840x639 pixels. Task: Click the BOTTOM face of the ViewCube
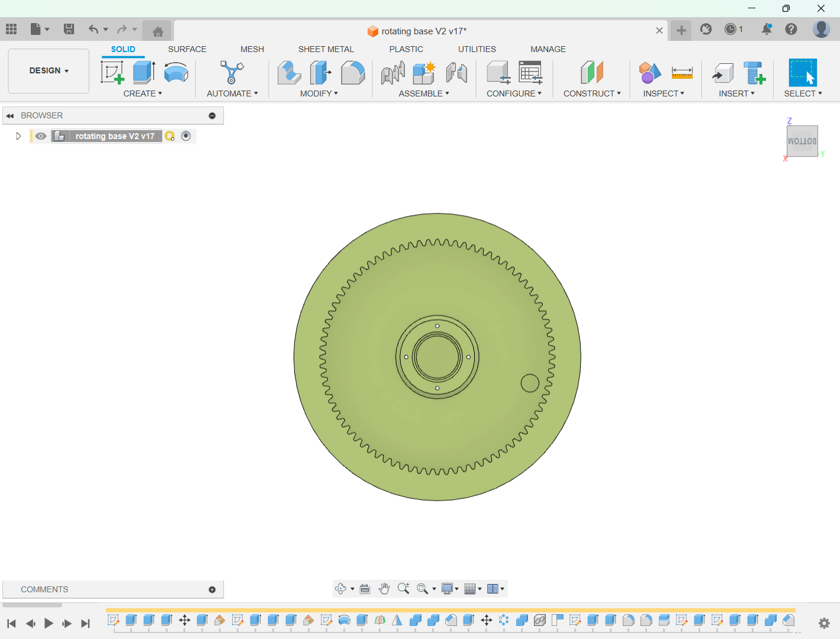(802, 141)
